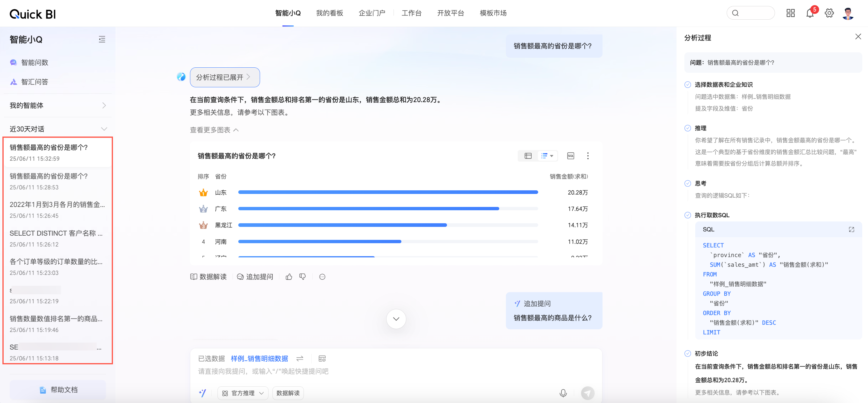868x403 pixels.
Task: Click 追加提问 below the chart
Action: [x=255, y=277]
